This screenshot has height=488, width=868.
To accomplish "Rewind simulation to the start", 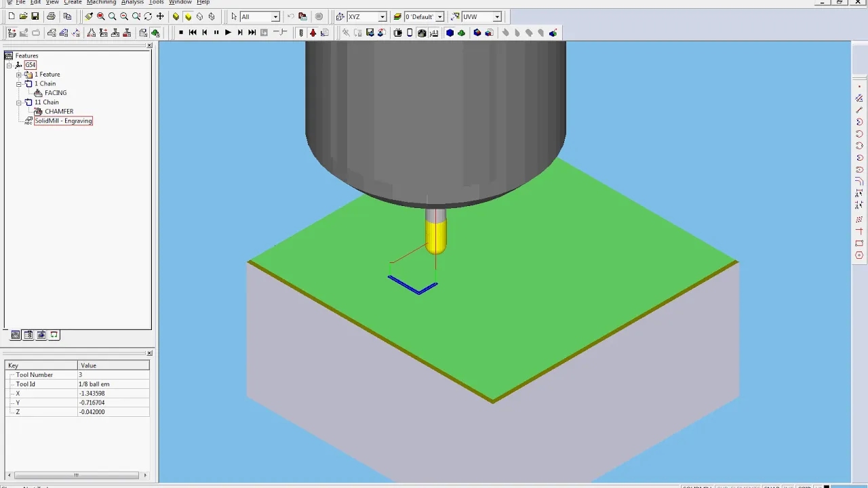I will pyautogui.click(x=193, y=33).
